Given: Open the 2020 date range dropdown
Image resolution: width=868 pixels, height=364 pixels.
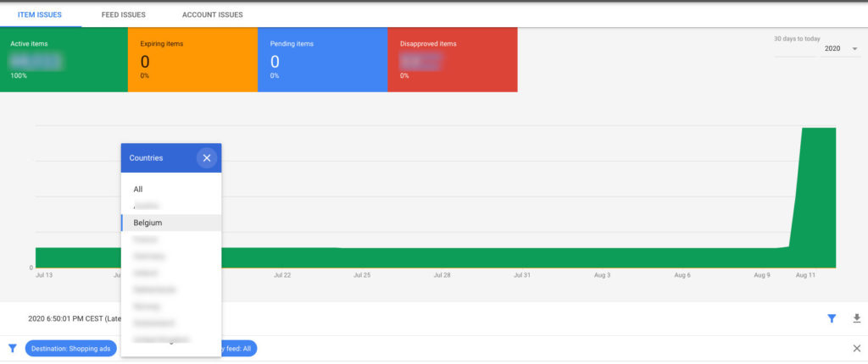Looking at the screenshot, I should click(x=841, y=49).
